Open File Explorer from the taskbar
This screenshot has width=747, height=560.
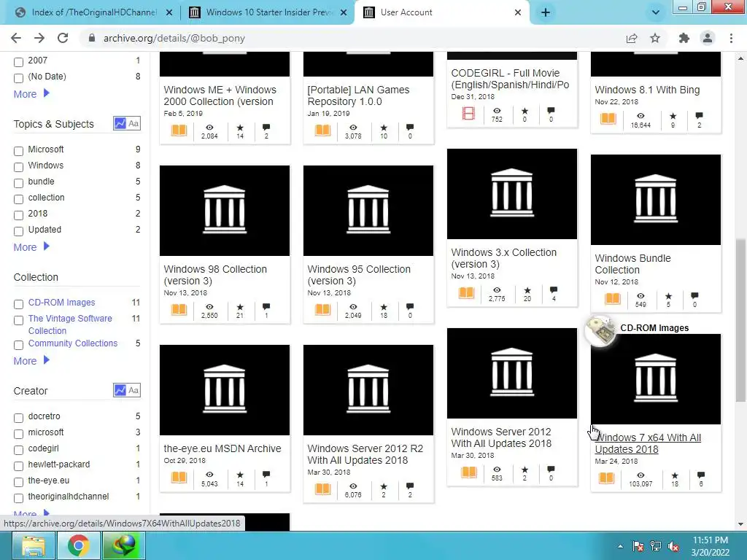[x=34, y=545]
